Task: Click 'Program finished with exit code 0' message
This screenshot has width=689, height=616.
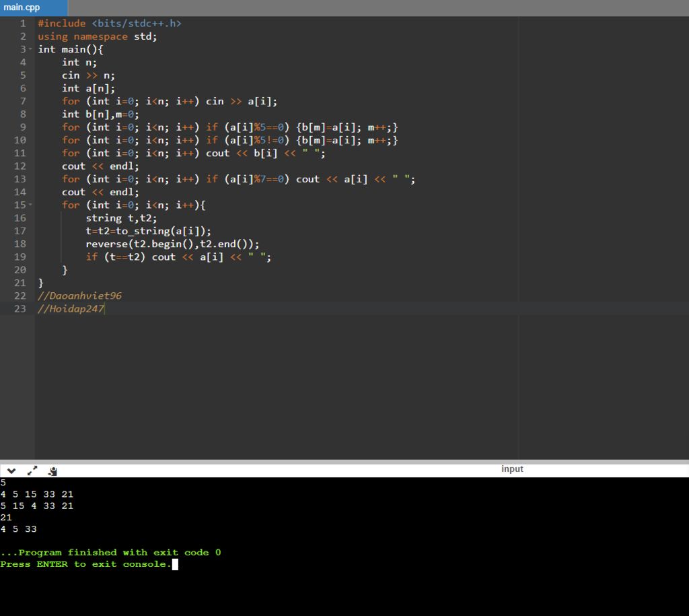Action: pyautogui.click(x=111, y=552)
